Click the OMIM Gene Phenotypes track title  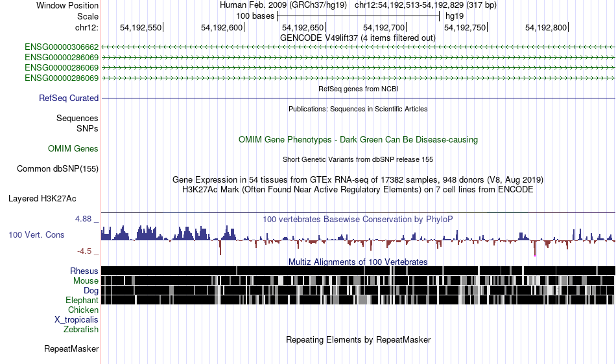pyautogui.click(x=359, y=140)
